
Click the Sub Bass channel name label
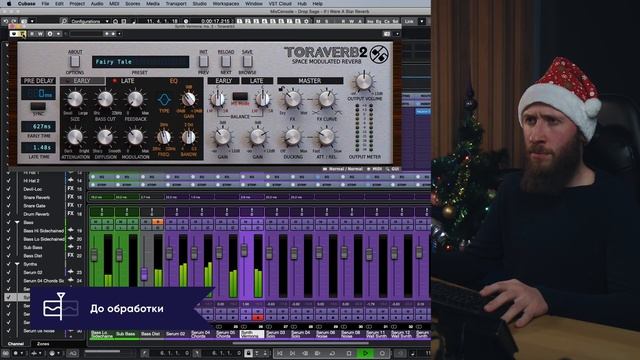pos(125,334)
